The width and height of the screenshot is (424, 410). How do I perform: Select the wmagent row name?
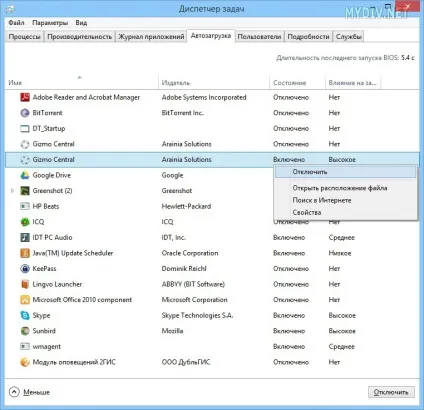(47, 347)
